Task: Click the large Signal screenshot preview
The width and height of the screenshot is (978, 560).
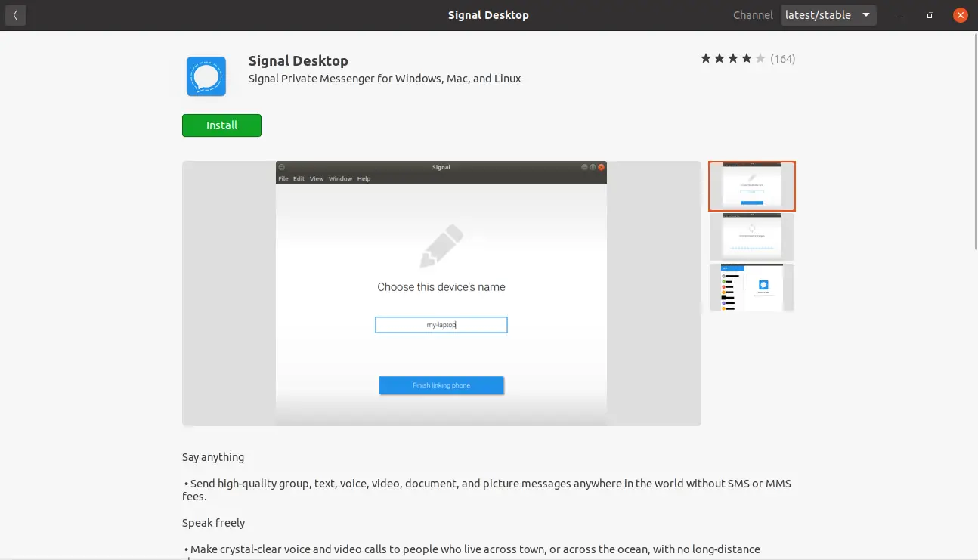Action: 441,293
